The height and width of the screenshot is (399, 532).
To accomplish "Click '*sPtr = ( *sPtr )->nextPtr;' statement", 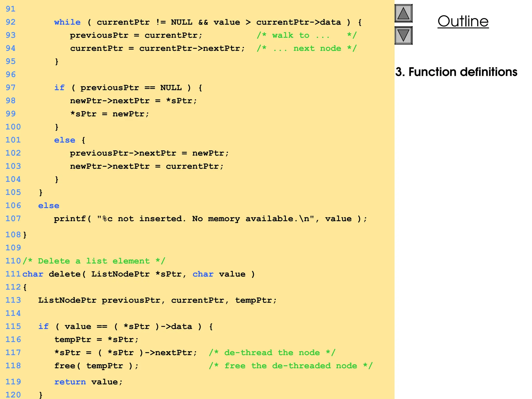I will (125, 353).
